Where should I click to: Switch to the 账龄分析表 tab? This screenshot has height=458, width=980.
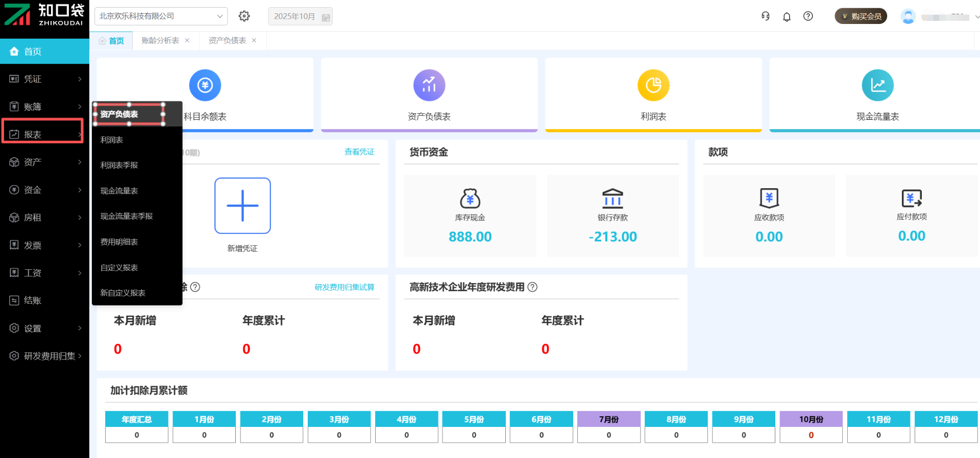point(160,41)
